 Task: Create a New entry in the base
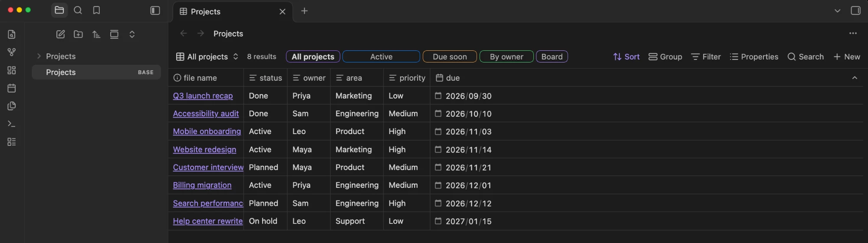tap(847, 57)
